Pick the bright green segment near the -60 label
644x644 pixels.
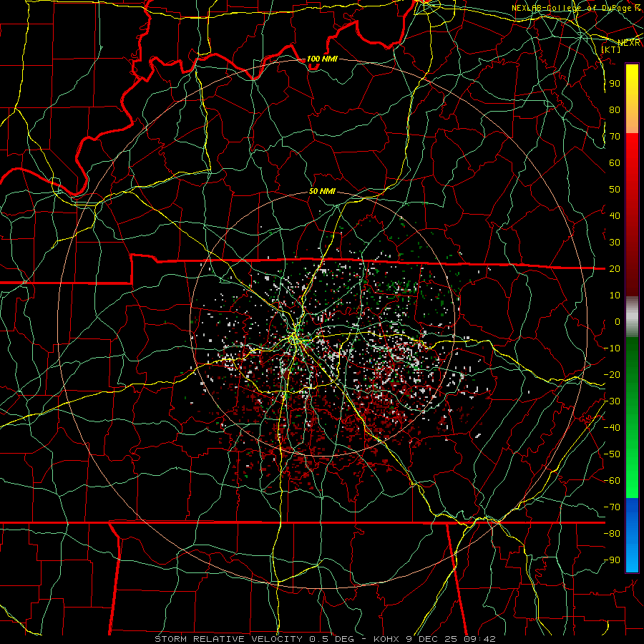632,487
